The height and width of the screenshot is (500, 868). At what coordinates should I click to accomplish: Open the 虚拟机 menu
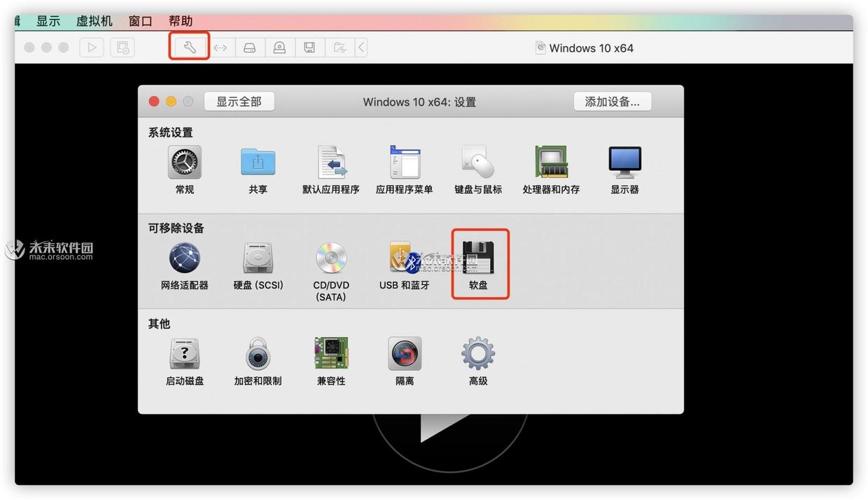pos(94,21)
